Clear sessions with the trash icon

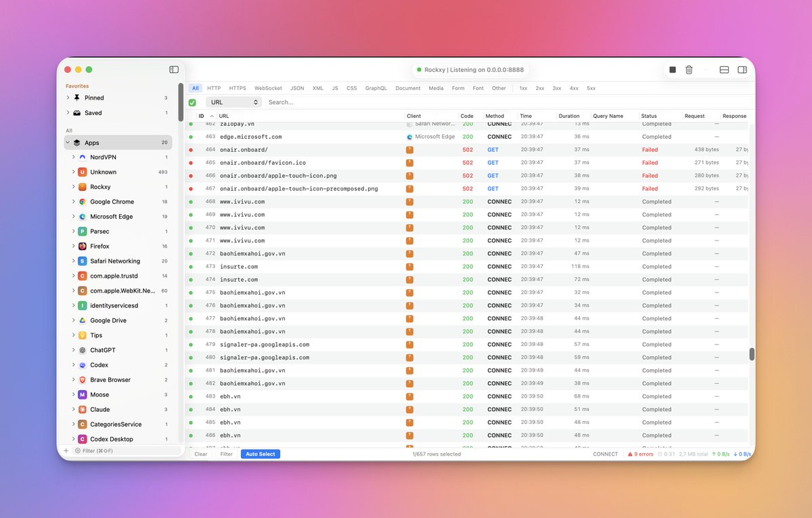click(689, 70)
